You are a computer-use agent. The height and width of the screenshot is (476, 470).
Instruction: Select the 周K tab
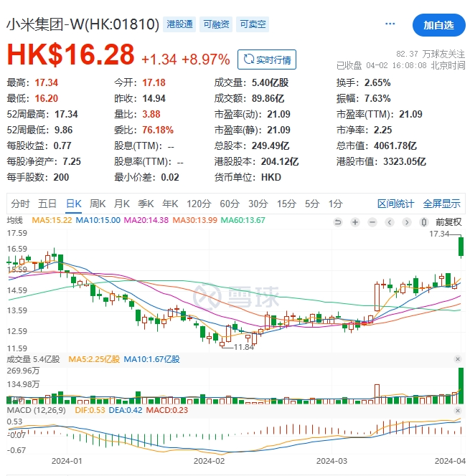click(x=98, y=204)
